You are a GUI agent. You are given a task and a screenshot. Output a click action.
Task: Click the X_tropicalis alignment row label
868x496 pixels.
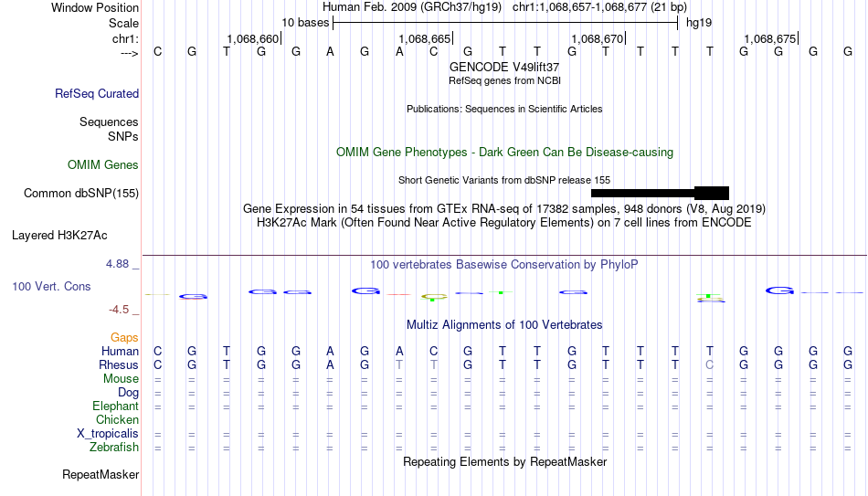108,434
